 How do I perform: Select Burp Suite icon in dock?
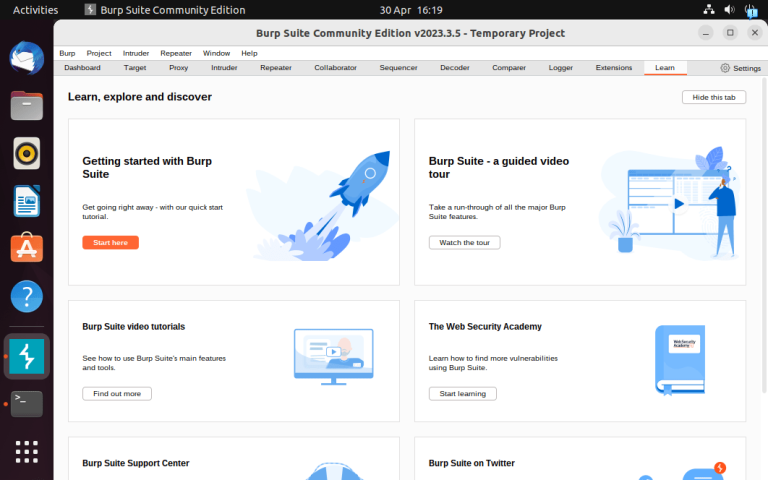[x=26, y=357]
